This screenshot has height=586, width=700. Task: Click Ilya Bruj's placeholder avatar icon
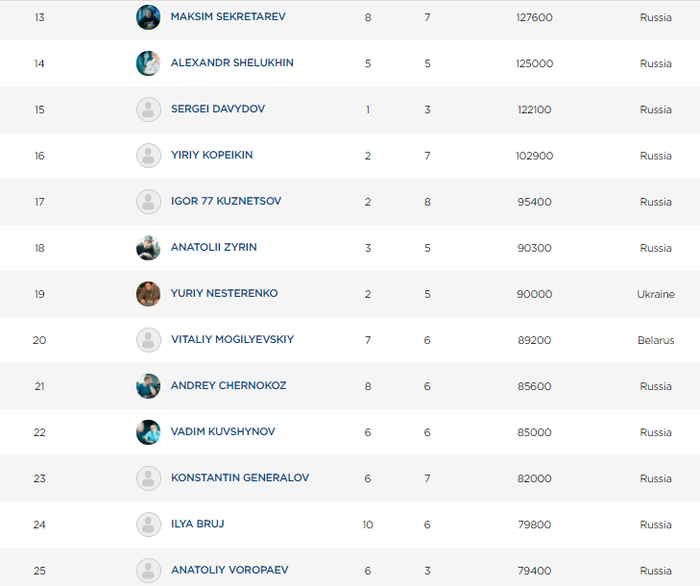(148, 524)
